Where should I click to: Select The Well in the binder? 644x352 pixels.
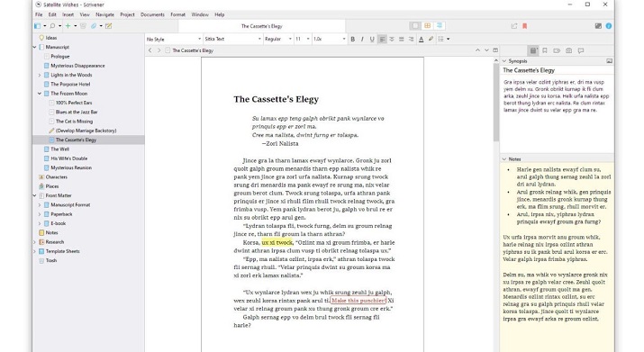[60, 149]
